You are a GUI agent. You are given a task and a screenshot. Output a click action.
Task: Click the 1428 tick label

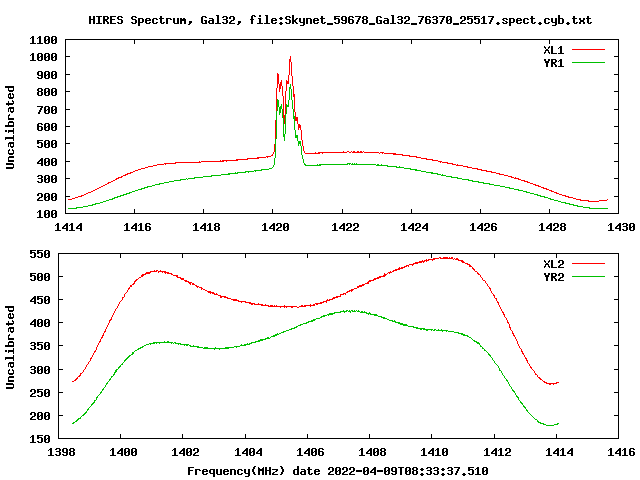point(552,227)
